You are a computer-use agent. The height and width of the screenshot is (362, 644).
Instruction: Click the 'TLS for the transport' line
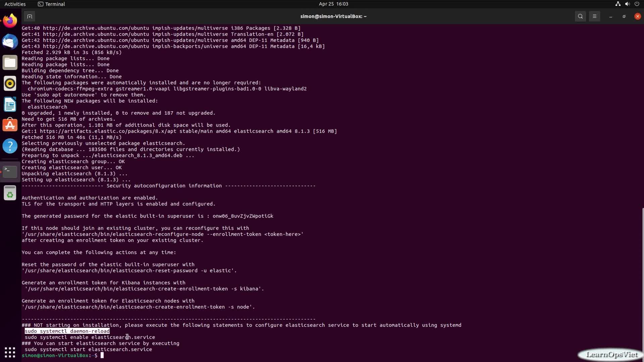[118, 204]
